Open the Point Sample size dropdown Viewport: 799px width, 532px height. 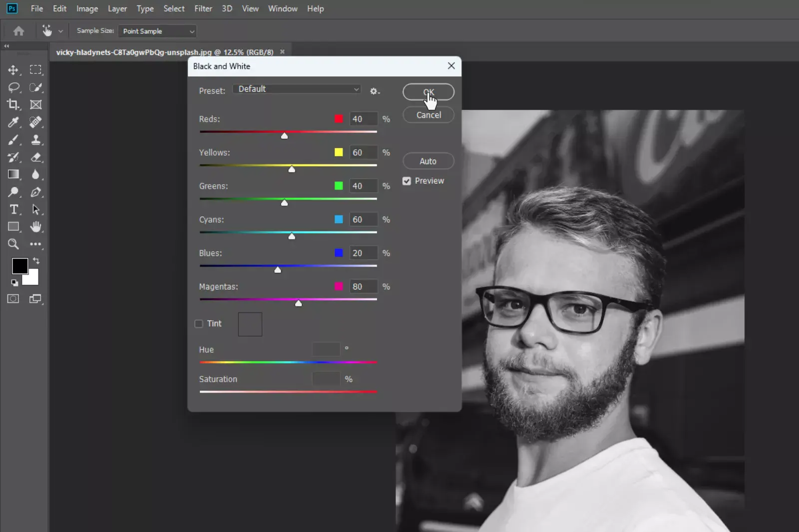click(157, 31)
